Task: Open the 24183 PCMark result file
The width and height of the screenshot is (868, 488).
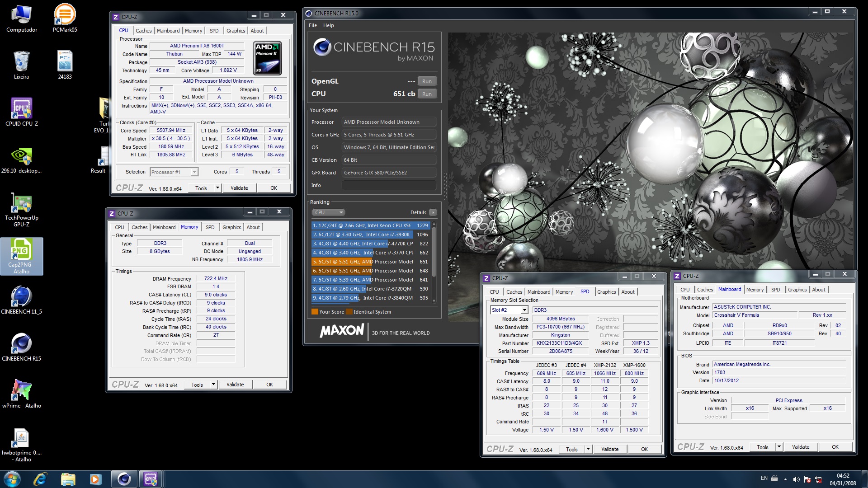Action: tap(65, 66)
